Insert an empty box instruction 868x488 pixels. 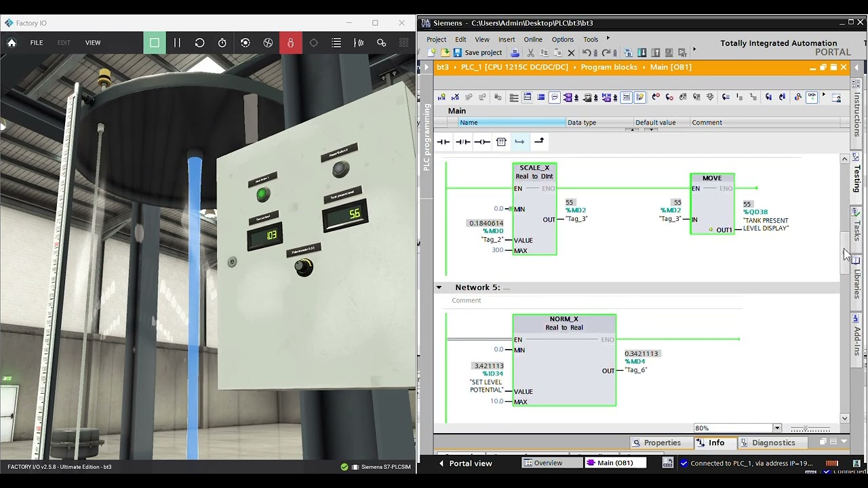501,142
